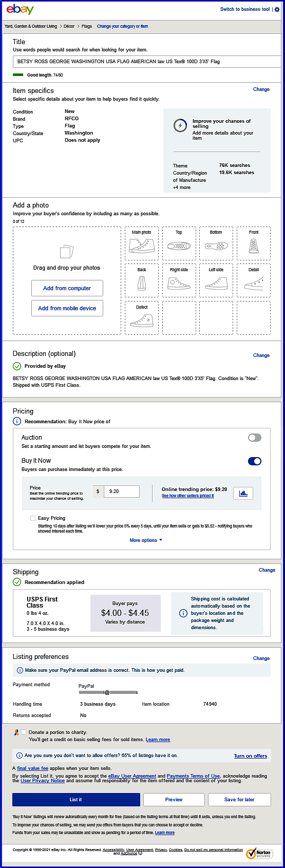The height and width of the screenshot is (868, 285).
Task: Select the Right side photo slot
Action: click(179, 280)
